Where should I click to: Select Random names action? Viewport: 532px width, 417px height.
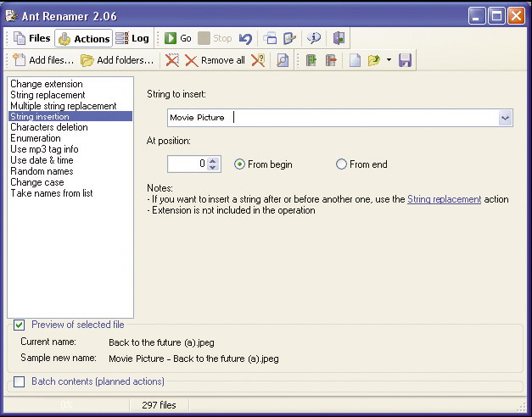(70, 171)
